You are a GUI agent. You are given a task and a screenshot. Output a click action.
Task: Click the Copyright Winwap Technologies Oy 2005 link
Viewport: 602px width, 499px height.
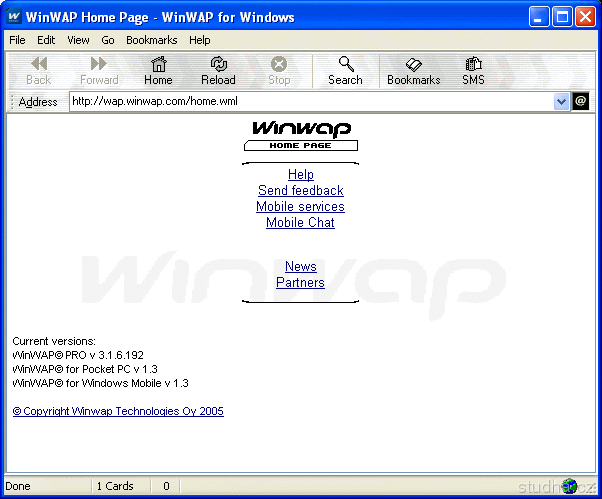click(118, 411)
